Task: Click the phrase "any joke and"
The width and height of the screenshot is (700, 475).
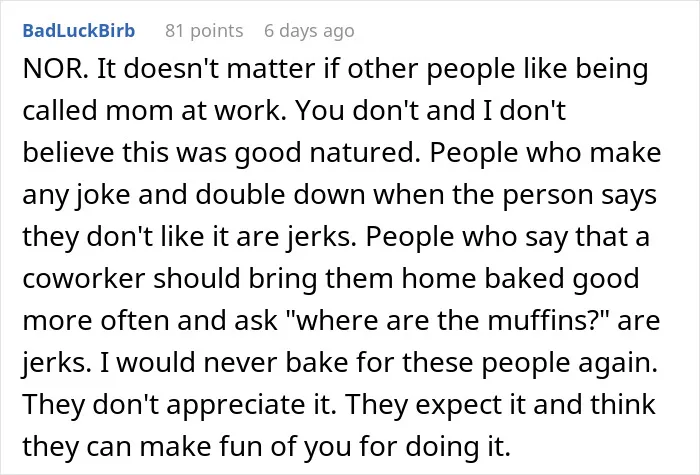Action: pos(104,195)
